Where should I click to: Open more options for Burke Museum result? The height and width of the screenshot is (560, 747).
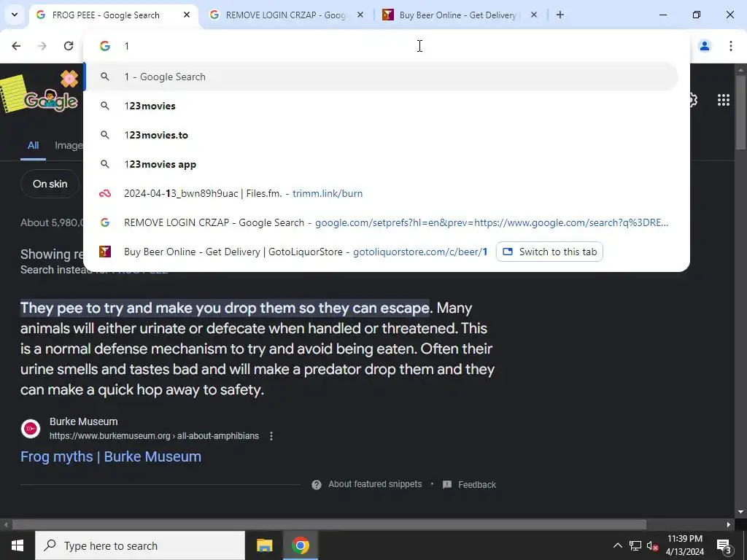[271, 436]
